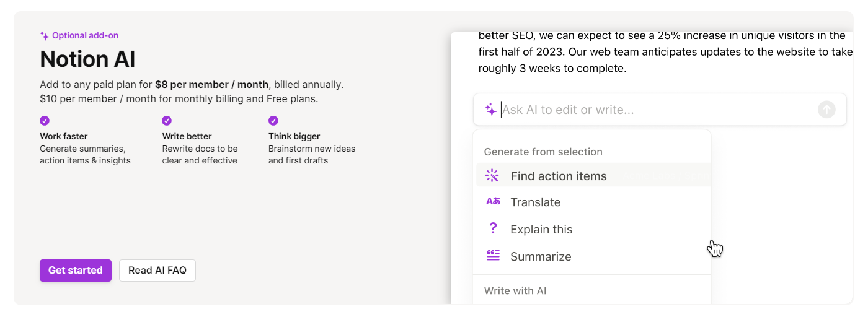
Task: Click the Notion AI heading
Action: (87, 59)
